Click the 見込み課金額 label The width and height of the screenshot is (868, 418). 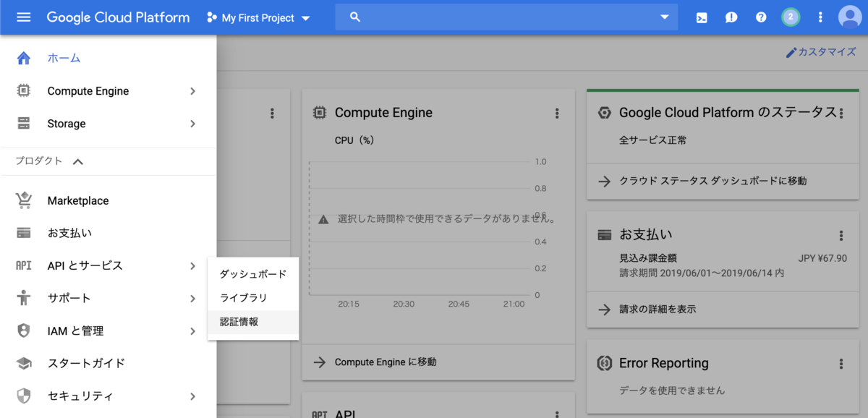(x=648, y=258)
